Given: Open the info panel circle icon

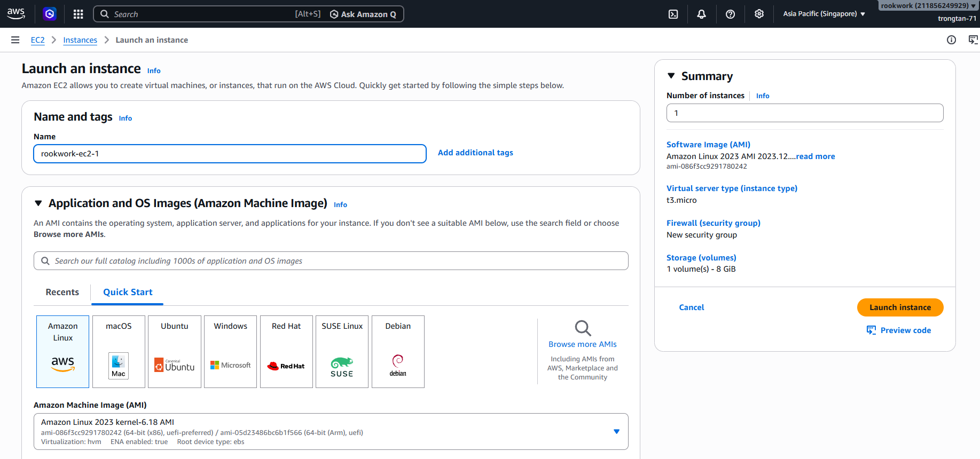Looking at the screenshot, I should (x=951, y=40).
